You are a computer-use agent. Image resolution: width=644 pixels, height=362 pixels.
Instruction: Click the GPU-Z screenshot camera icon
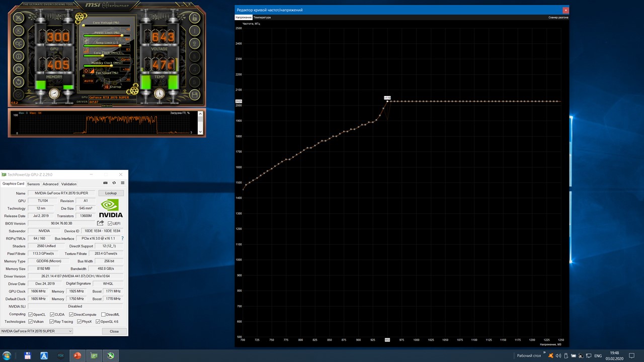(x=105, y=183)
